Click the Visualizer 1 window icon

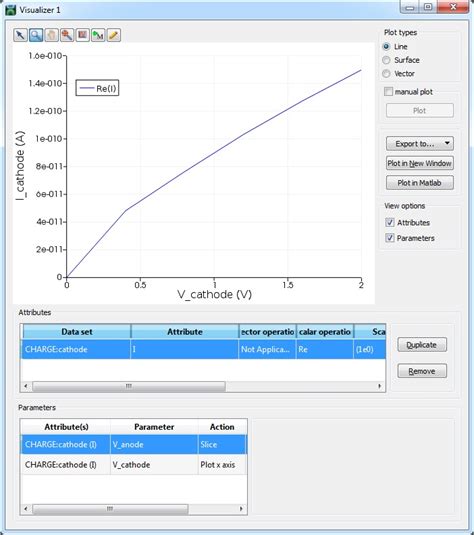click(11, 10)
